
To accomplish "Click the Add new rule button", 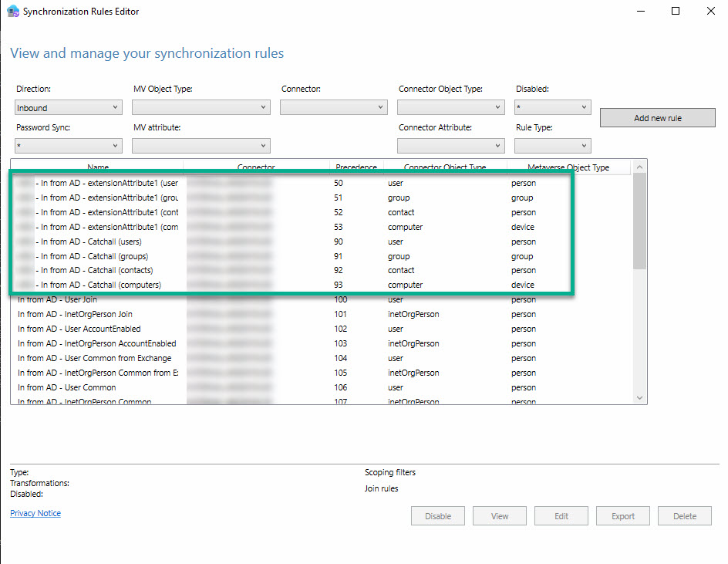I will pos(657,118).
